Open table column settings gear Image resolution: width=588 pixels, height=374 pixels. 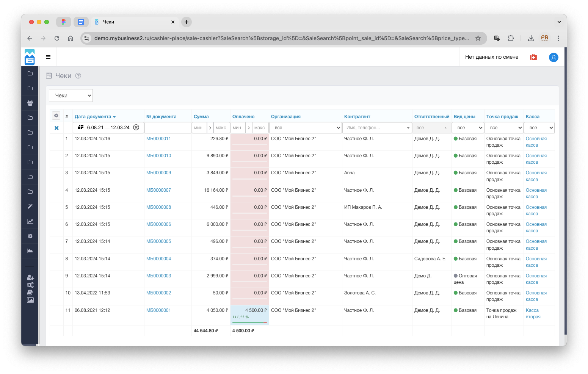[x=56, y=116]
